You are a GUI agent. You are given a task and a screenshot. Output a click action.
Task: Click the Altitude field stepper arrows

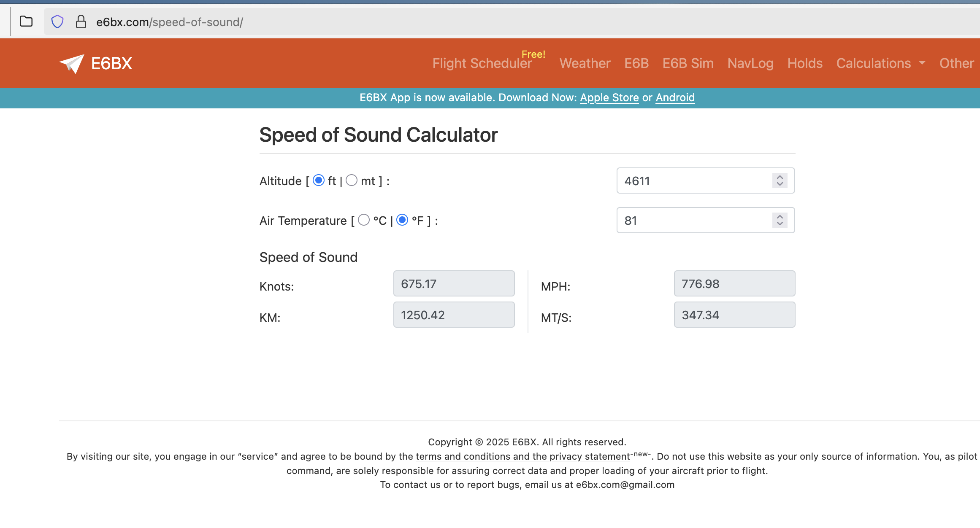point(780,180)
